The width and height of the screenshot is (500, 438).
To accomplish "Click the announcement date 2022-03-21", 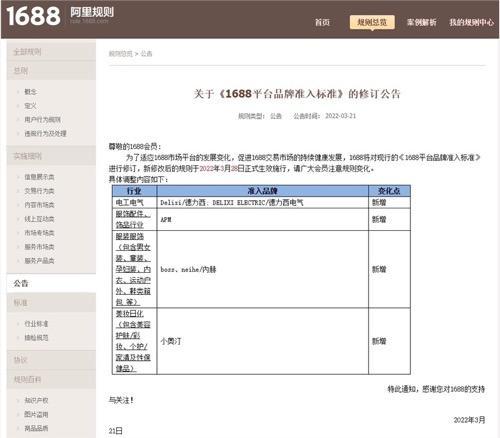I will pos(340,116).
